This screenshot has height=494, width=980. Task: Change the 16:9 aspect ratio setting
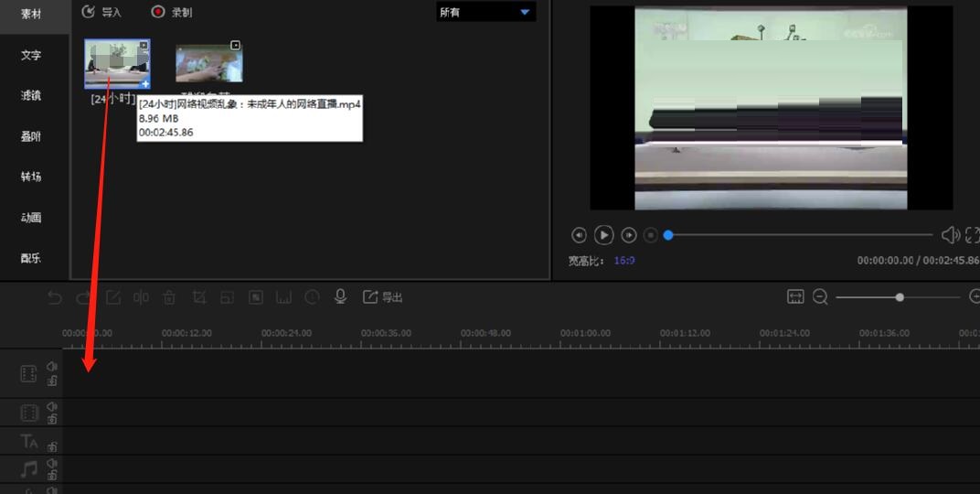pyautogui.click(x=624, y=261)
